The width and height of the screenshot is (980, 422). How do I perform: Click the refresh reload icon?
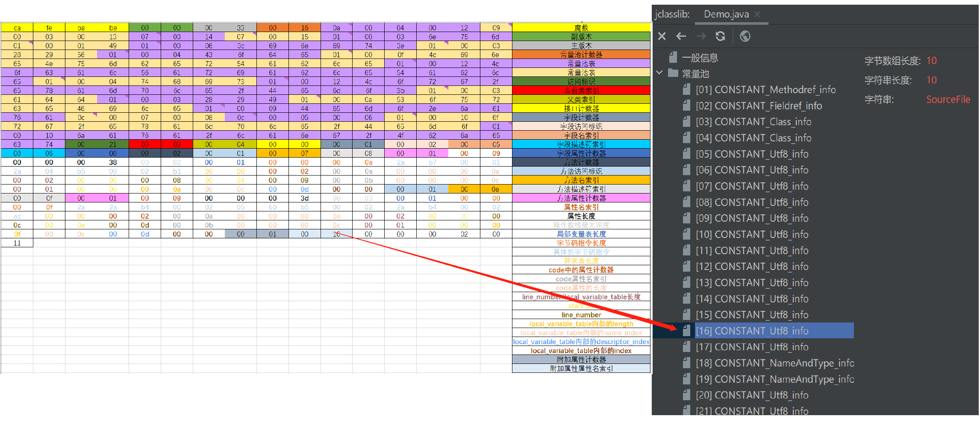click(721, 36)
